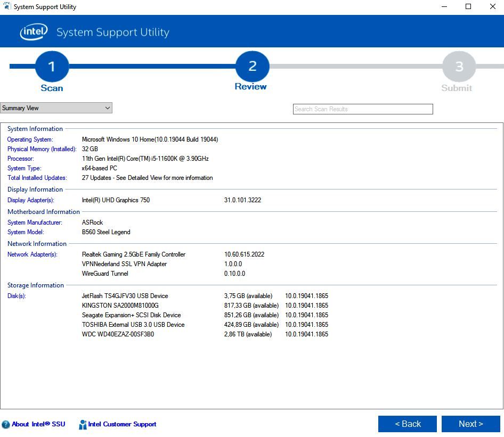
Task: Click the System Model label
Action: pos(26,232)
